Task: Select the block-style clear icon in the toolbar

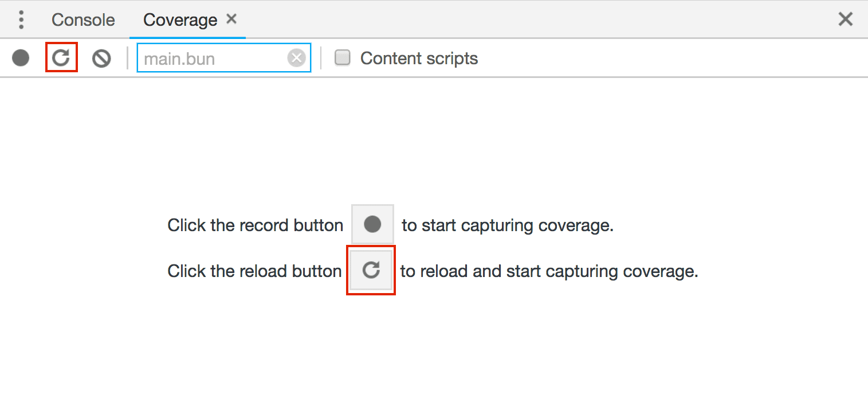Action: coord(101,57)
